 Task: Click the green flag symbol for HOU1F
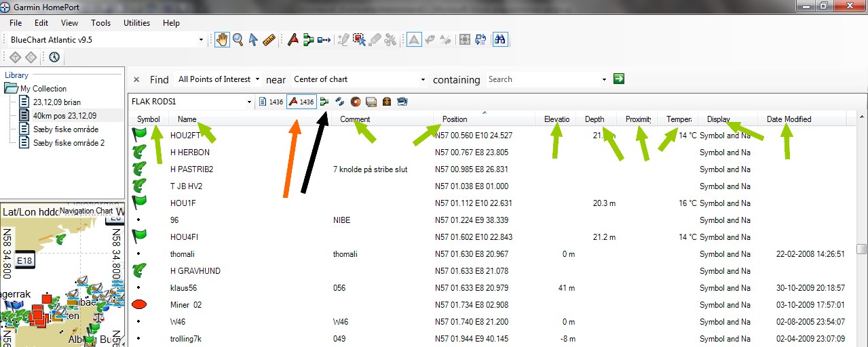(x=139, y=203)
